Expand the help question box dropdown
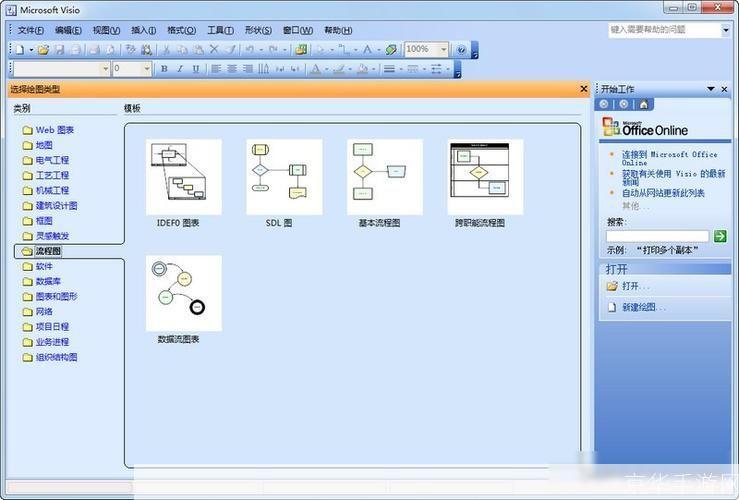The image size is (739, 500). pyautogui.click(x=725, y=30)
